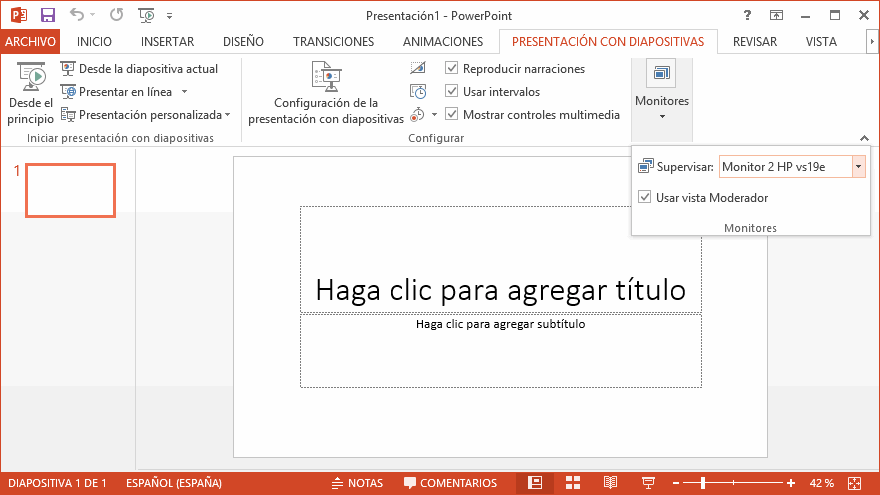Click the PowerPoint help question mark

tap(747, 15)
